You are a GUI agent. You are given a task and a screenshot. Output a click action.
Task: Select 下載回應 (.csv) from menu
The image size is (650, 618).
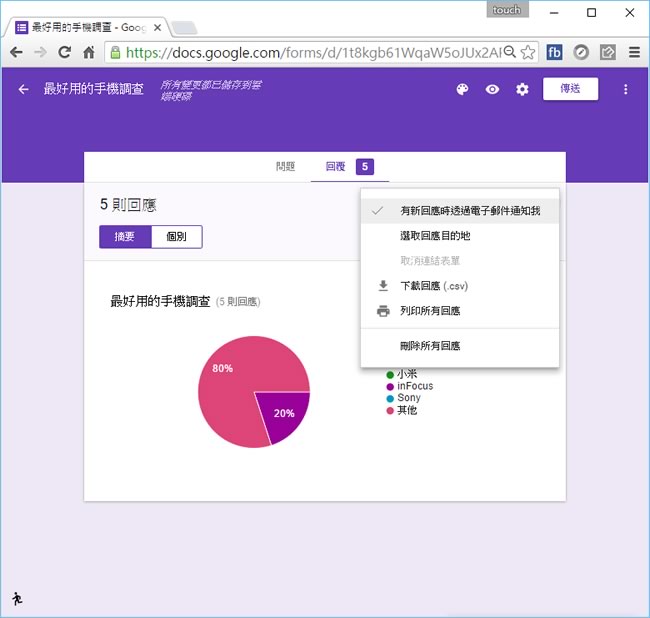[x=434, y=286]
